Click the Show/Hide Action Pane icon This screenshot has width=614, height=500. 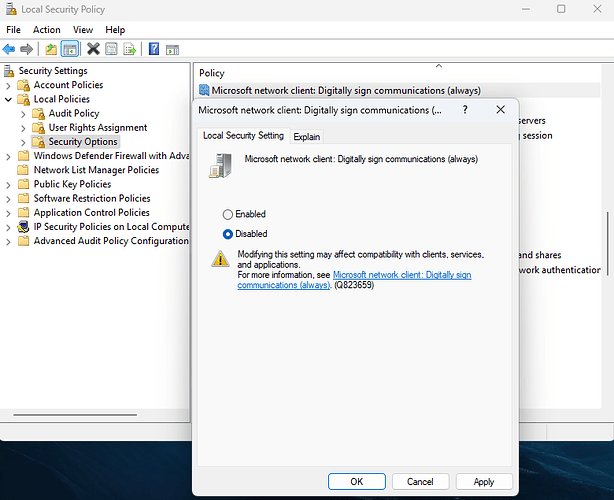(172, 50)
